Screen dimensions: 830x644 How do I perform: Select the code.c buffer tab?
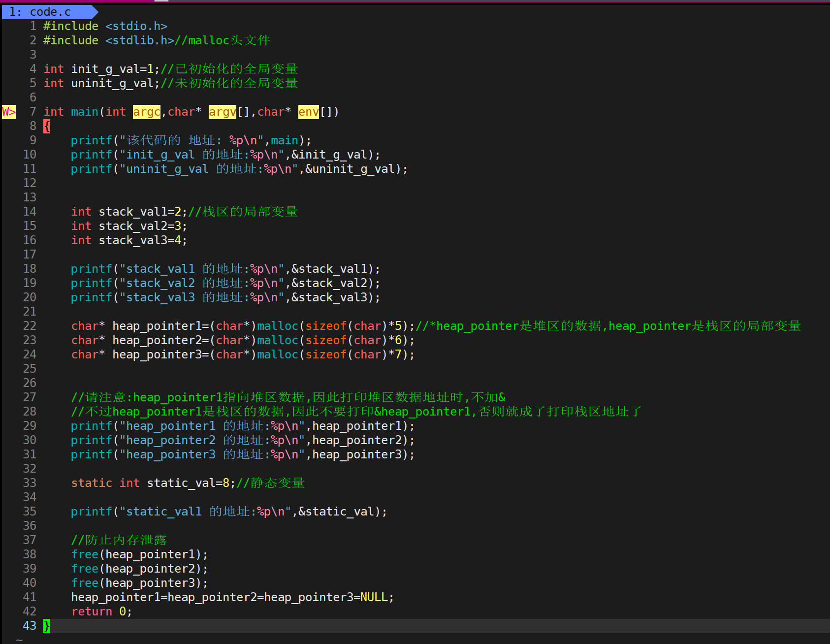coord(49,12)
